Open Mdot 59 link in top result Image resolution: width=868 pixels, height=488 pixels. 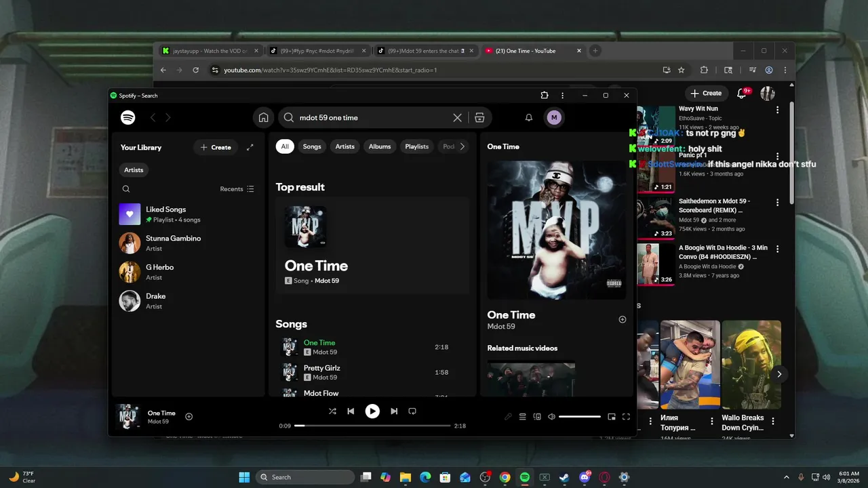(327, 281)
